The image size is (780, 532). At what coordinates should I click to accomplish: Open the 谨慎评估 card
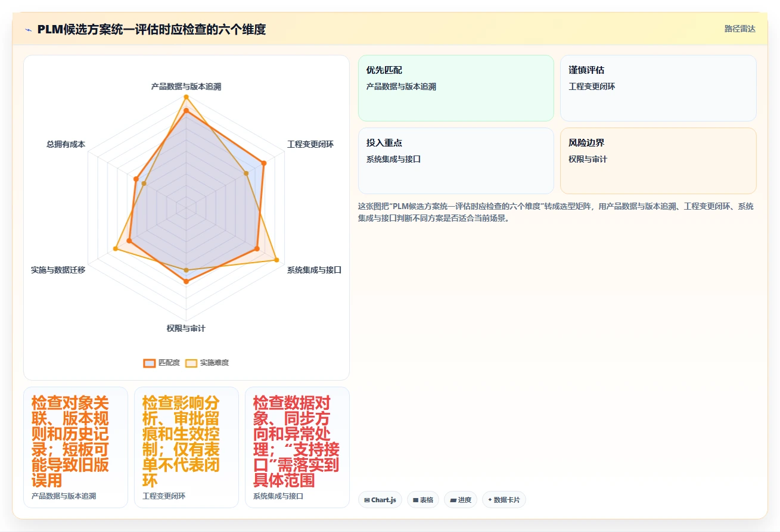[x=658, y=88]
